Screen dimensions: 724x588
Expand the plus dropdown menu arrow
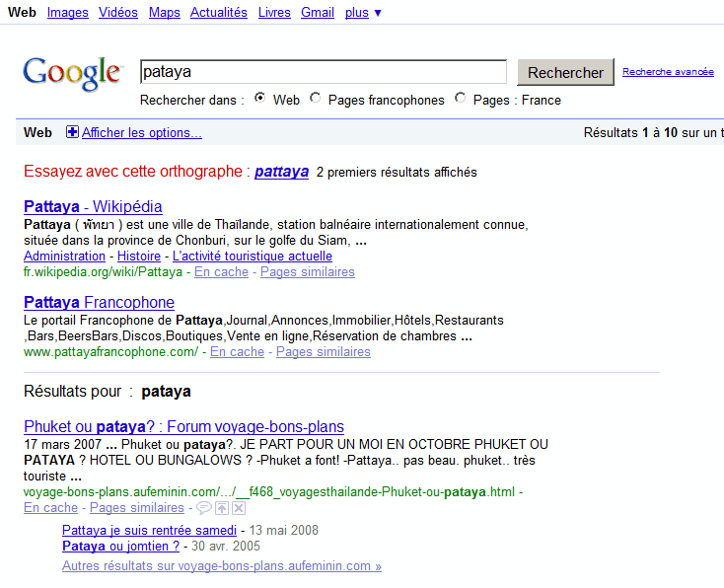coord(378,14)
